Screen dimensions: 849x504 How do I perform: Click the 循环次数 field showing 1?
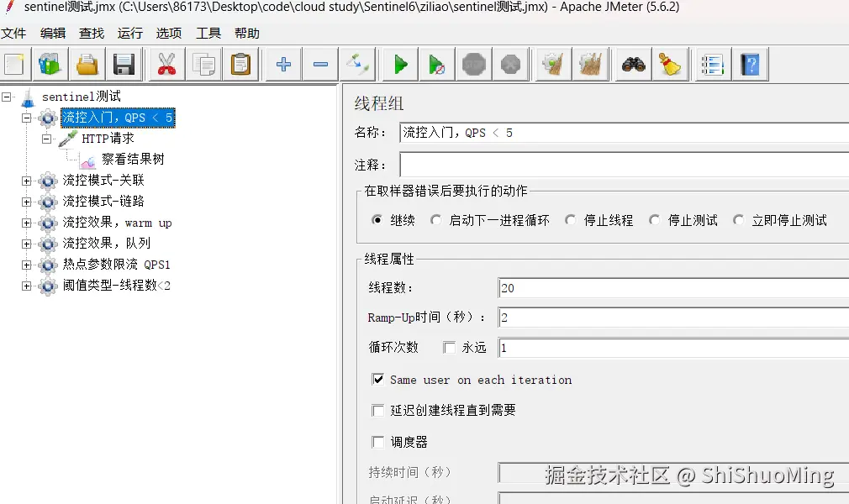coord(673,348)
